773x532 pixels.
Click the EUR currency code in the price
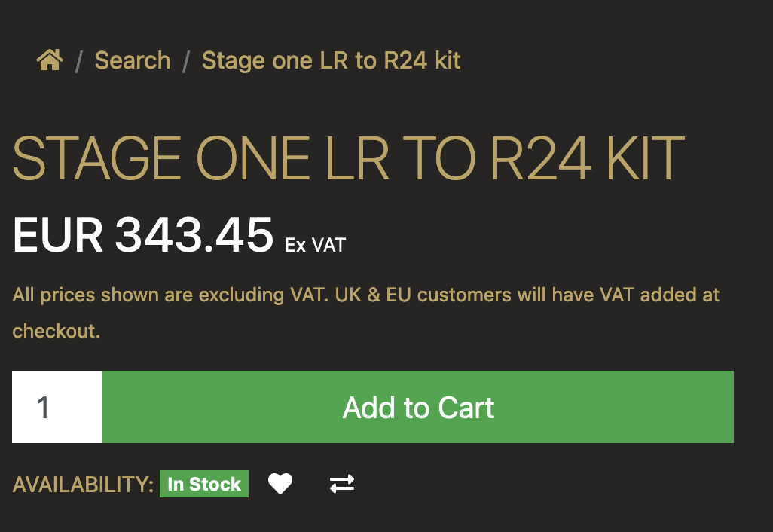(57, 236)
